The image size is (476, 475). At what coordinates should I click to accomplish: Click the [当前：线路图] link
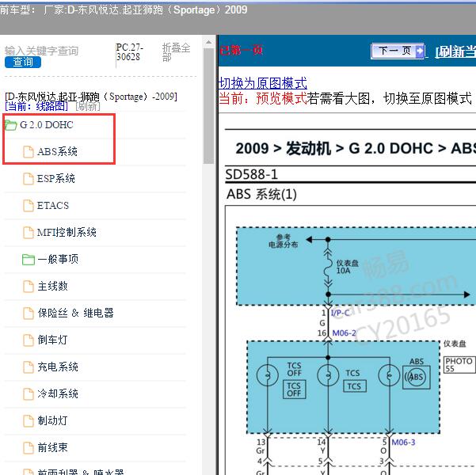(36, 106)
